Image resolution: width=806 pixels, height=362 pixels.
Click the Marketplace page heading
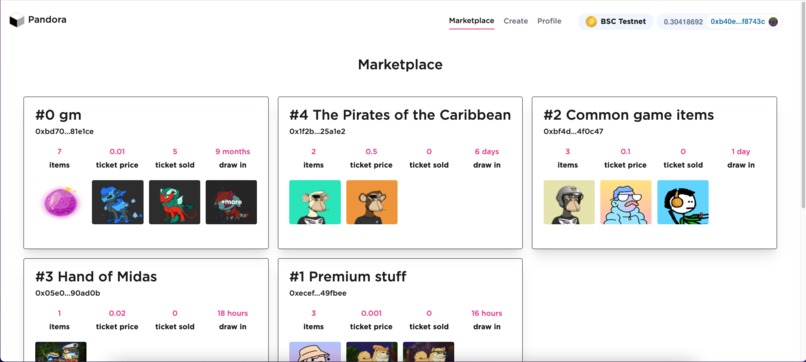click(400, 65)
